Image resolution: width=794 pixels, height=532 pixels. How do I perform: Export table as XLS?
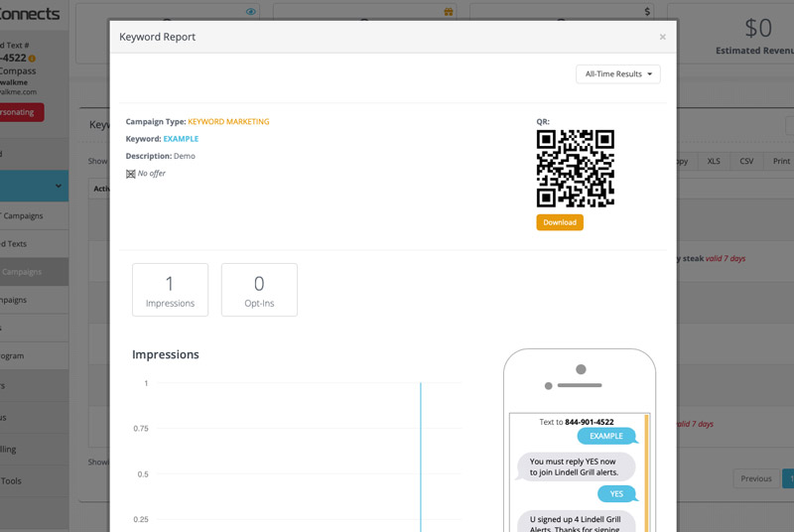pyautogui.click(x=714, y=161)
